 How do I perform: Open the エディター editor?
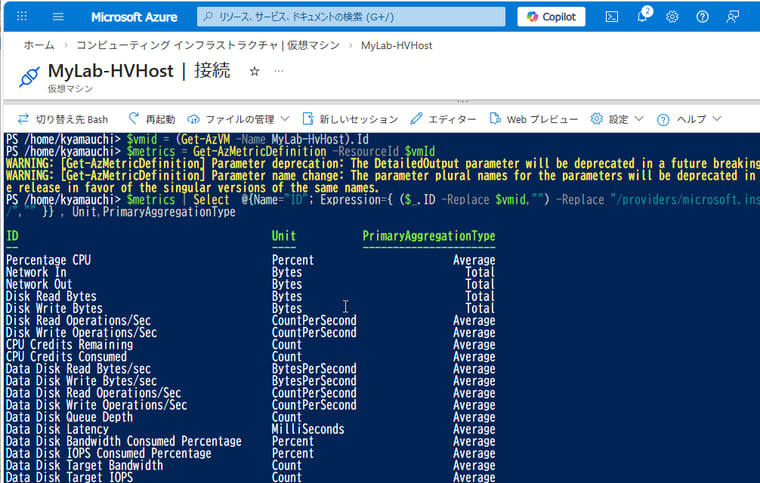443,119
